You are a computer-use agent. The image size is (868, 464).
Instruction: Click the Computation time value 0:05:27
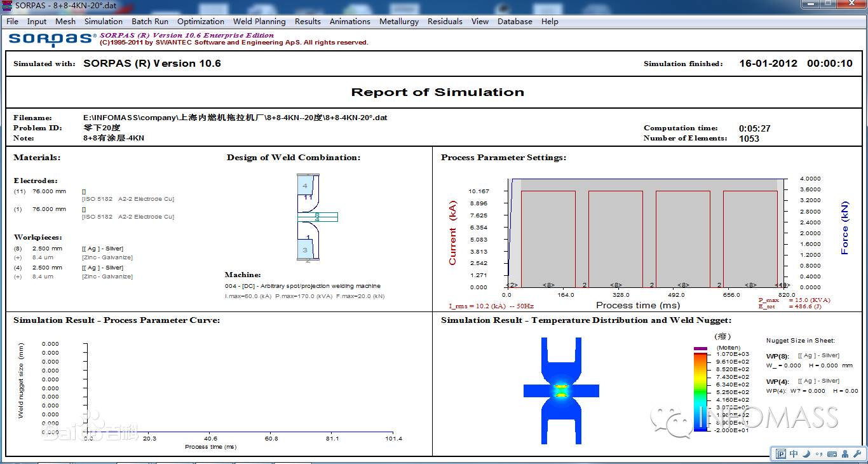754,128
